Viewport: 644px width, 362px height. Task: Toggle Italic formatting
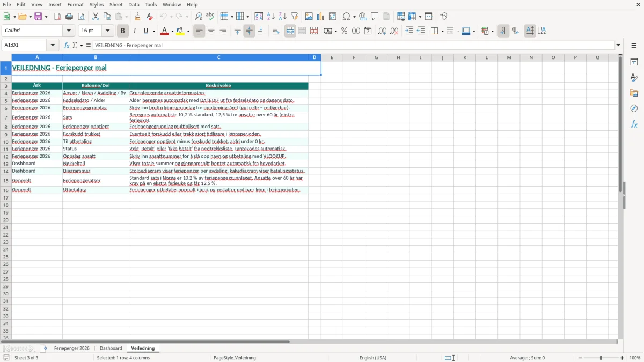coord(135,31)
